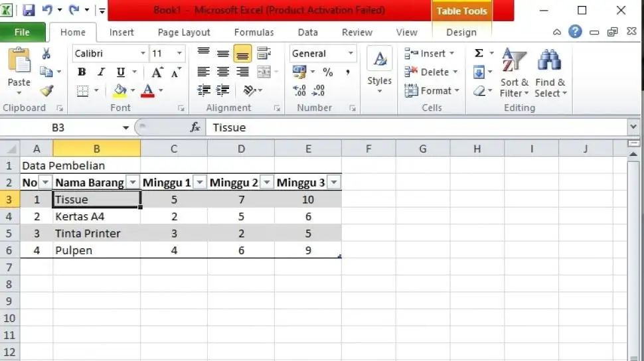Screen dimensions: 644x361
Task: Open the Orientation text rotation tool
Action: coord(249,90)
